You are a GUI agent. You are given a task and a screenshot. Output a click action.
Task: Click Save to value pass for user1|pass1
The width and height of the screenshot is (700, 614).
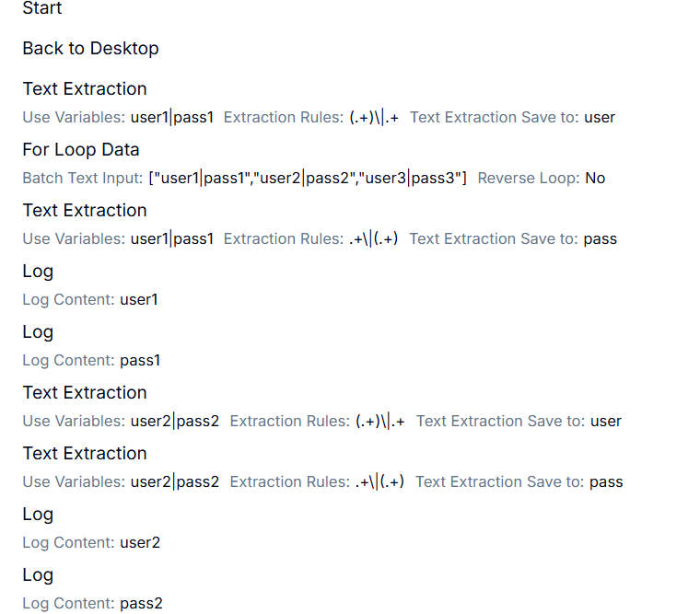coord(600,238)
